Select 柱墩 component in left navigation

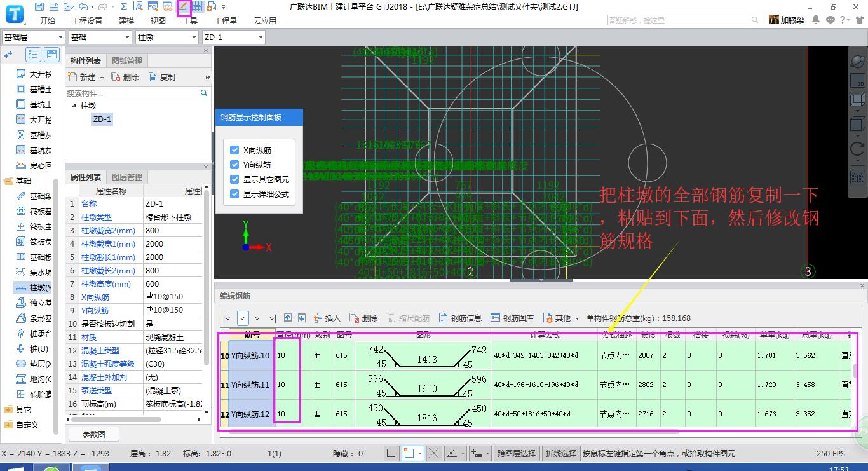(x=34, y=288)
